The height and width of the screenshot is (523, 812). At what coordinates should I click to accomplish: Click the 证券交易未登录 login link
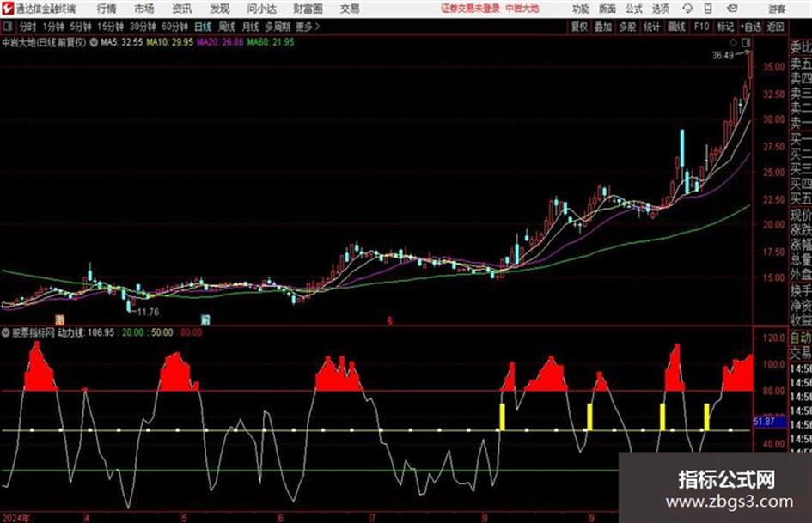(470, 9)
